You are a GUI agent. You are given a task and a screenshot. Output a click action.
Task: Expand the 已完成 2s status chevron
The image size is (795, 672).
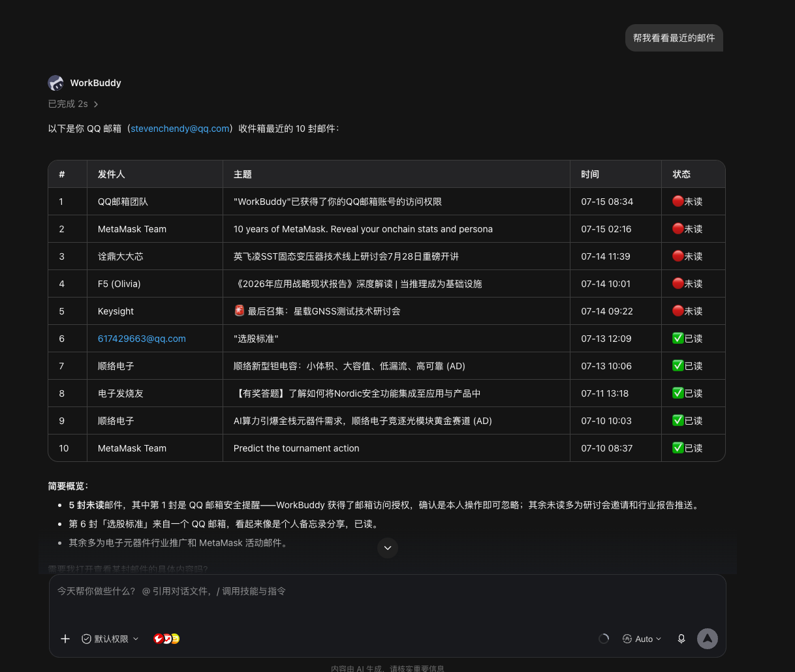pos(96,104)
